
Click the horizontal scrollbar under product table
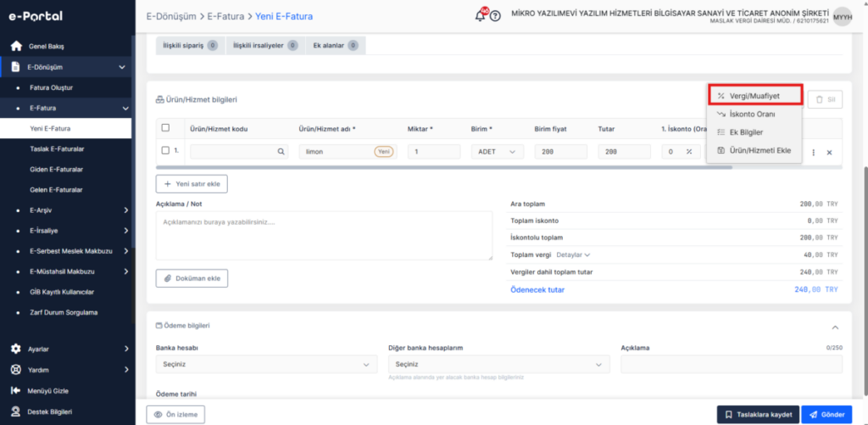click(x=444, y=167)
